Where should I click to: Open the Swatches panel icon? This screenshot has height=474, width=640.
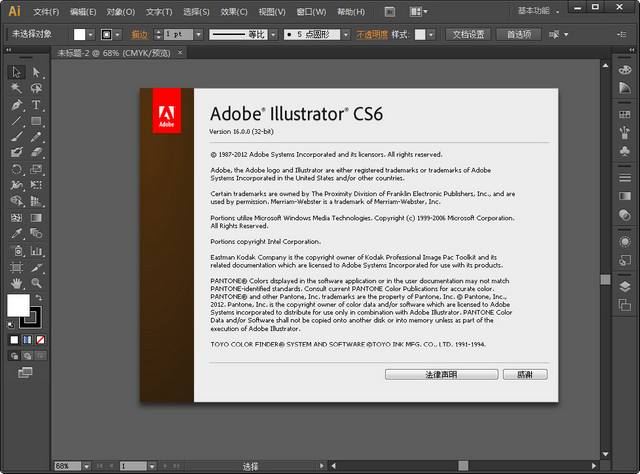tap(624, 115)
